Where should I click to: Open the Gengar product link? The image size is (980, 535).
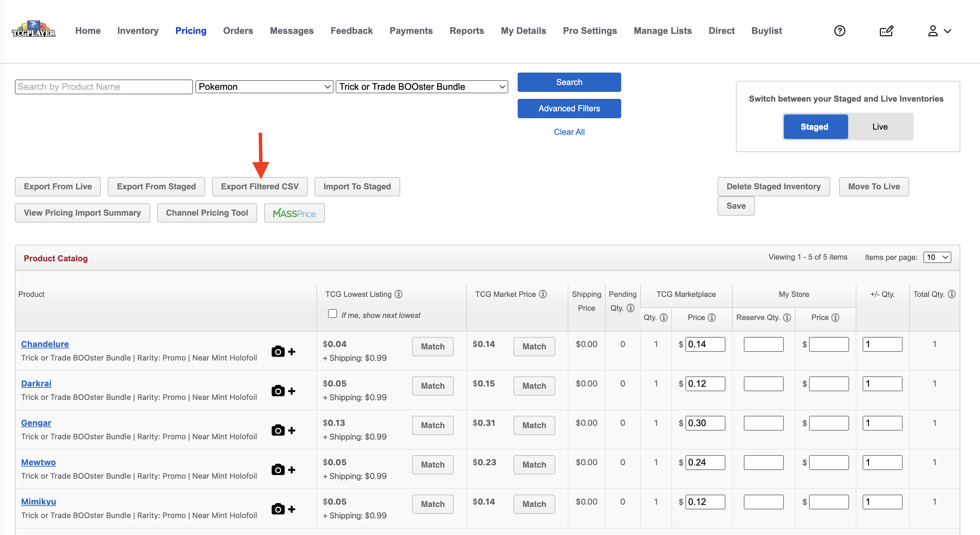point(36,423)
